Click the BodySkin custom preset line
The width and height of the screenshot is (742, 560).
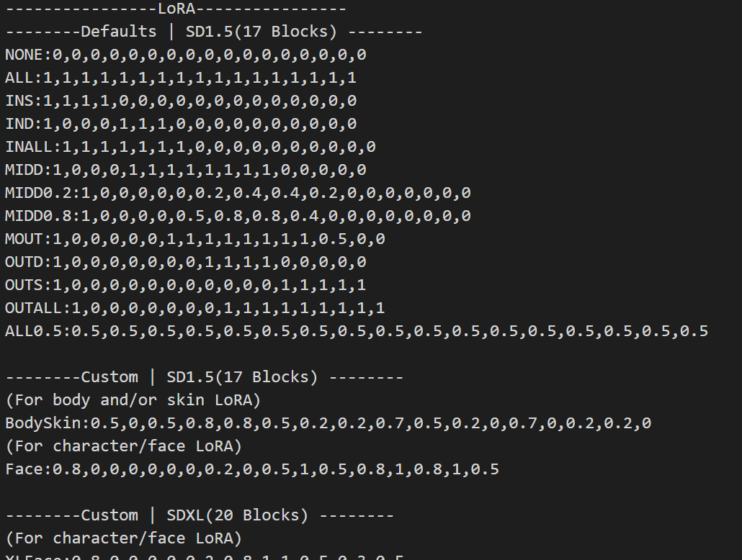click(328, 423)
